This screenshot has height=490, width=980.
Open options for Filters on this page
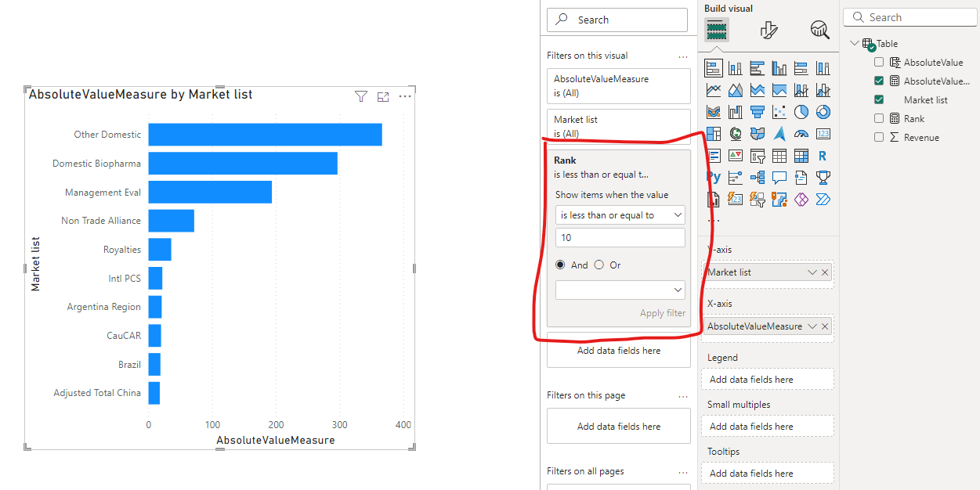(x=683, y=395)
